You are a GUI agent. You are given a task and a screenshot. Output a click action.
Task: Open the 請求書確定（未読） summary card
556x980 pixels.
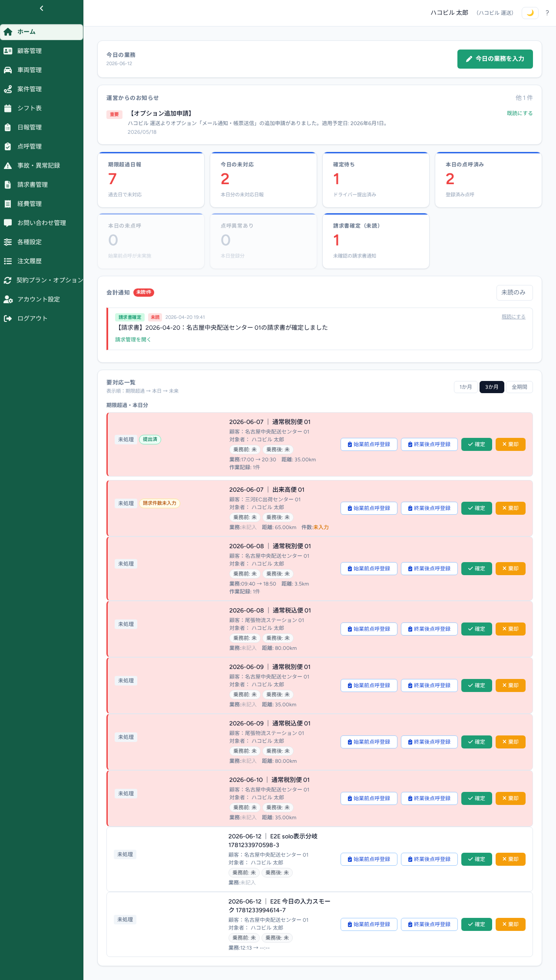pos(376,241)
